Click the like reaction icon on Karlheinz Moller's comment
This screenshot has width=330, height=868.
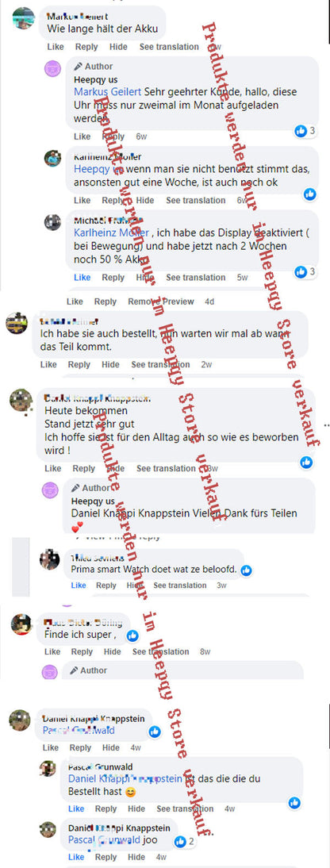point(310,194)
